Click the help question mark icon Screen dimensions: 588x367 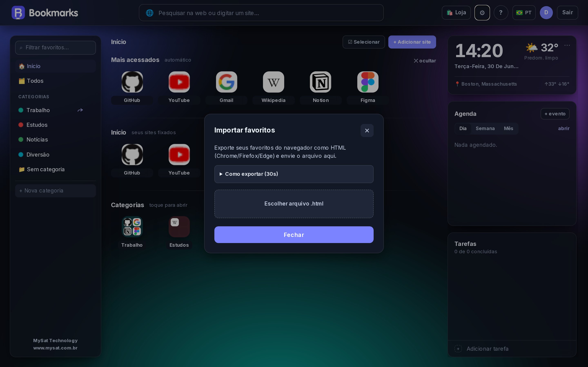[501, 13]
